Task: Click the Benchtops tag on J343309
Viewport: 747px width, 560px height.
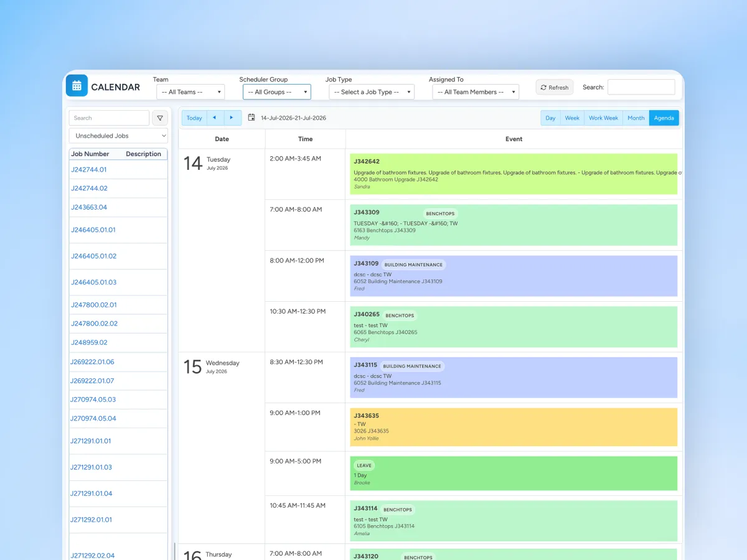Action: click(440, 213)
